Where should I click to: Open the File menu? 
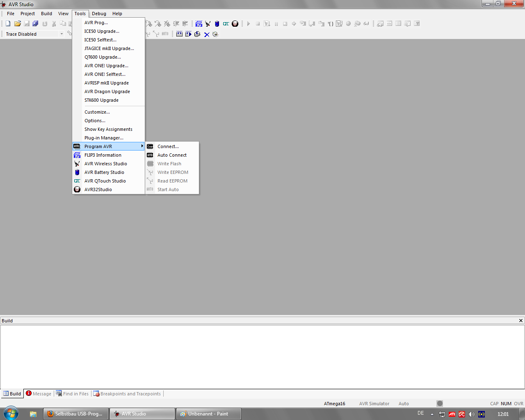11,14
